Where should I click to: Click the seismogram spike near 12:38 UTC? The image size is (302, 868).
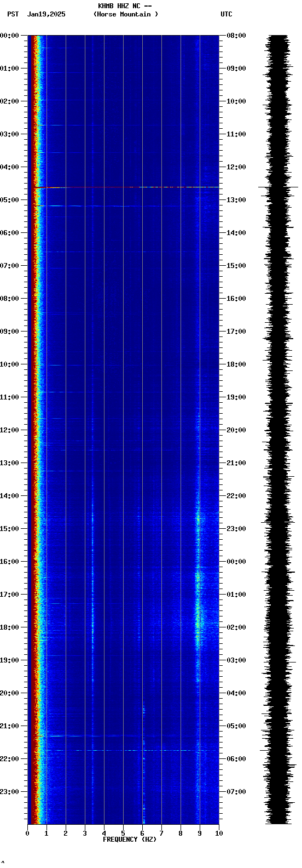point(278,187)
